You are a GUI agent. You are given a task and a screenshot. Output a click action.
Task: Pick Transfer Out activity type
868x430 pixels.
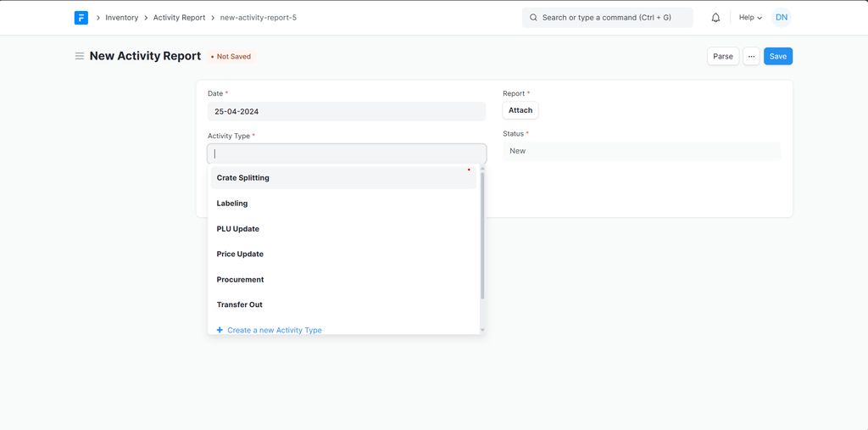tap(343, 304)
